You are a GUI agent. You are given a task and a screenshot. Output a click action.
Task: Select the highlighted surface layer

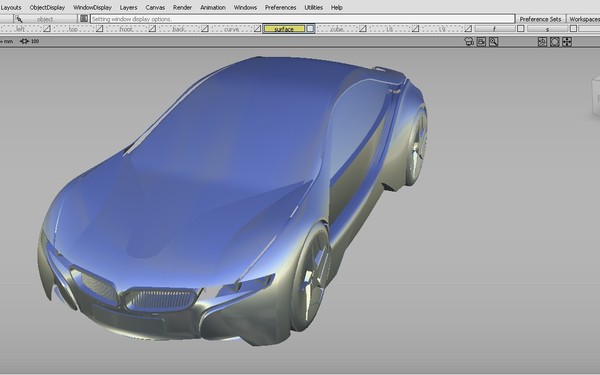click(x=284, y=29)
